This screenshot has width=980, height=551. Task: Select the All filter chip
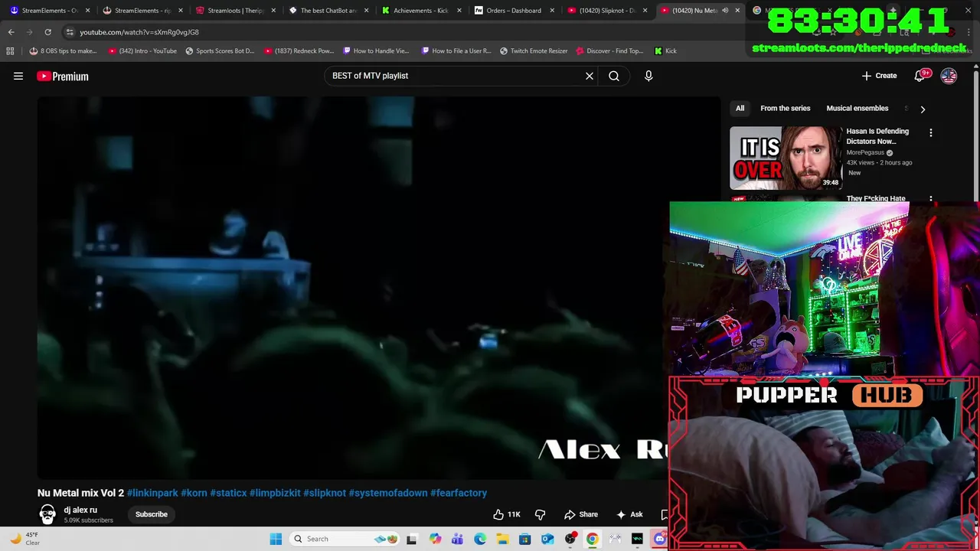pyautogui.click(x=740, y=109)
